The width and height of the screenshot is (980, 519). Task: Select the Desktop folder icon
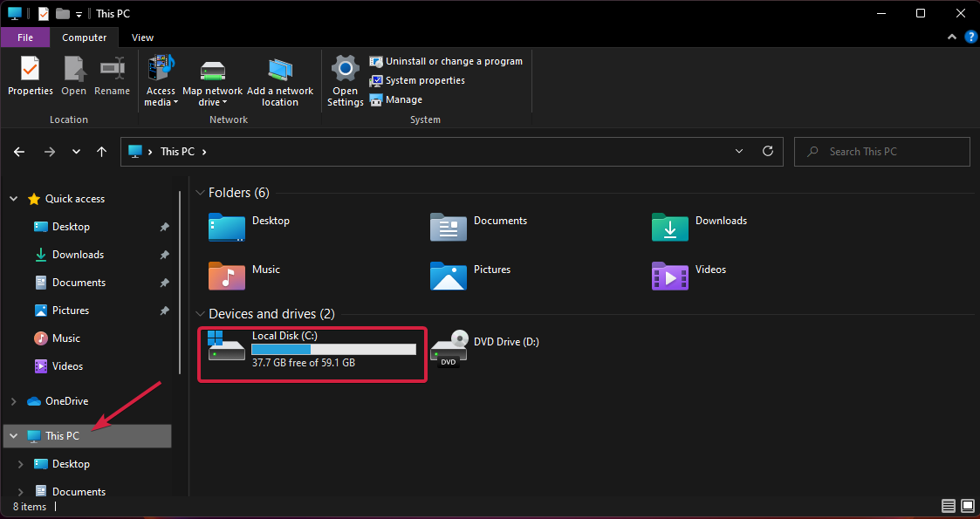point(226,228)
